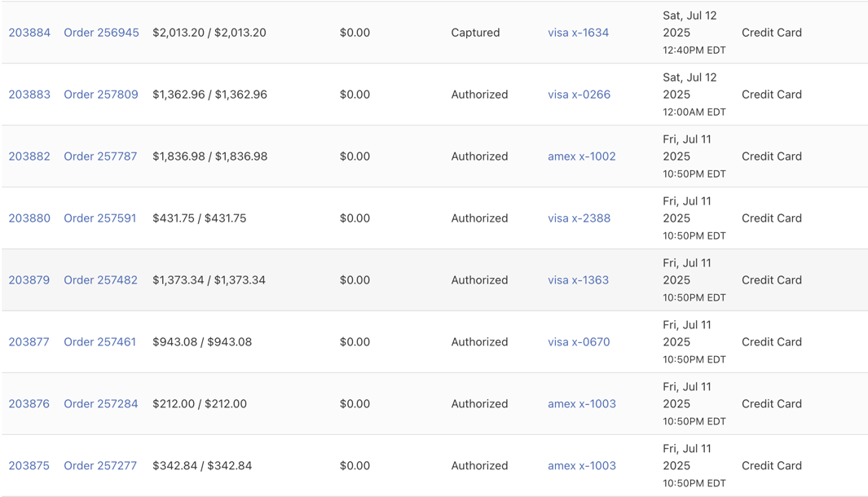Open transaction 203880
The width and height of the screenshot is (868, 497).
(29, 218)
